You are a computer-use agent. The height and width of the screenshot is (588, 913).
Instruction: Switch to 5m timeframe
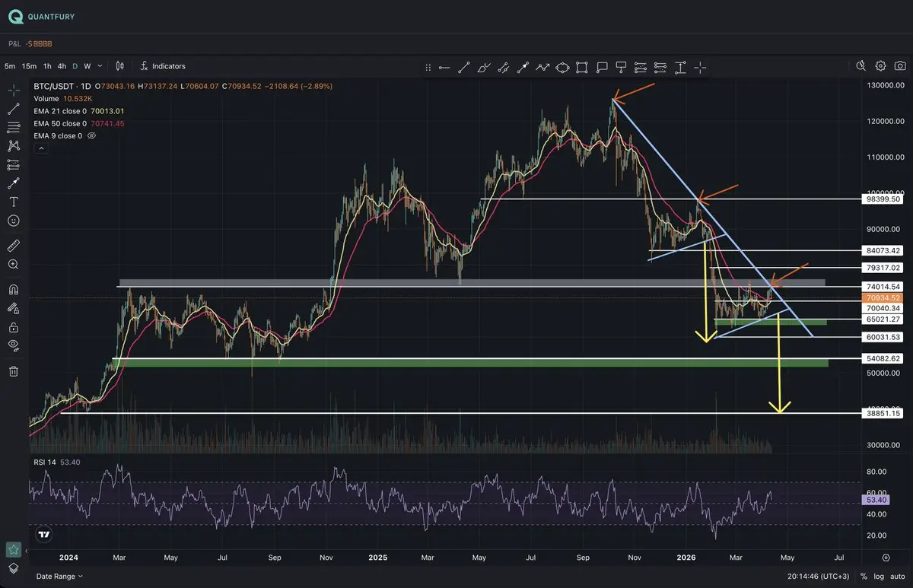coord(10,66)
